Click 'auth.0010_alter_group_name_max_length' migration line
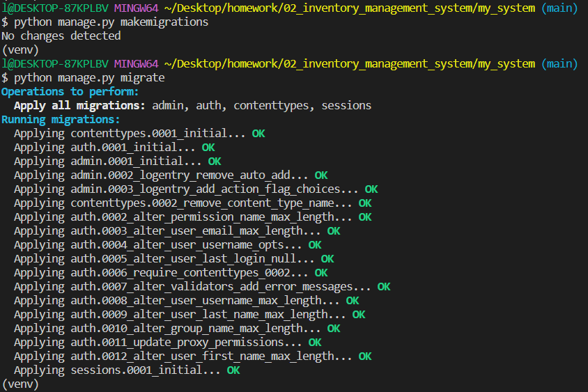This screenshot has height=392, width=588. (177, 328)
